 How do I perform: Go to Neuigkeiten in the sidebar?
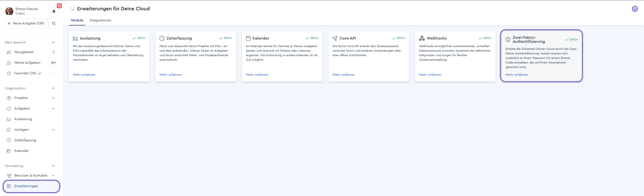click(x=24, y=52)
